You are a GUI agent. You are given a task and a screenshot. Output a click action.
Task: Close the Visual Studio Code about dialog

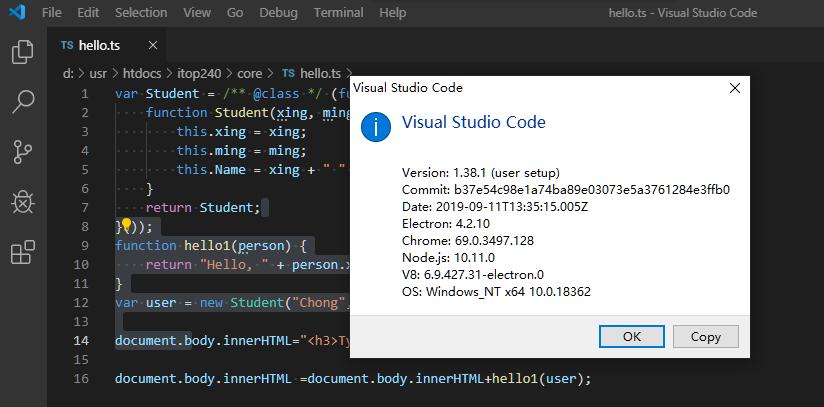click(x=735, y=88)
